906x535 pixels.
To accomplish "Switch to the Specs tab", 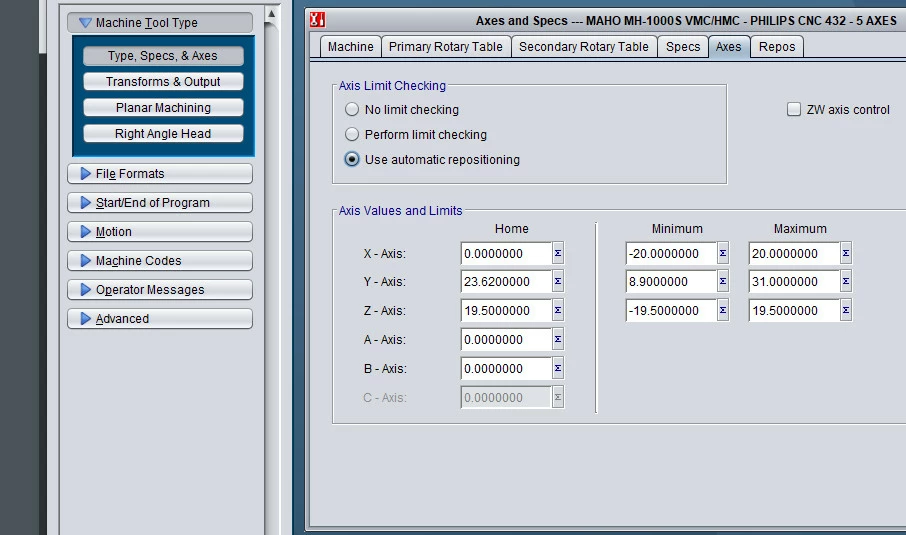I will pos(683,46).
